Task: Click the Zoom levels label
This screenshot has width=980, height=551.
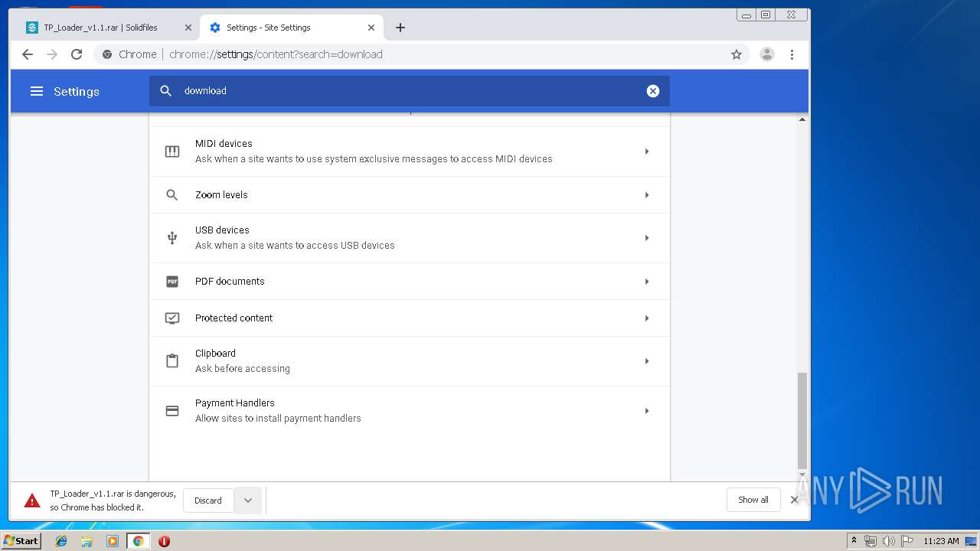Action: (x=221, y=195)
